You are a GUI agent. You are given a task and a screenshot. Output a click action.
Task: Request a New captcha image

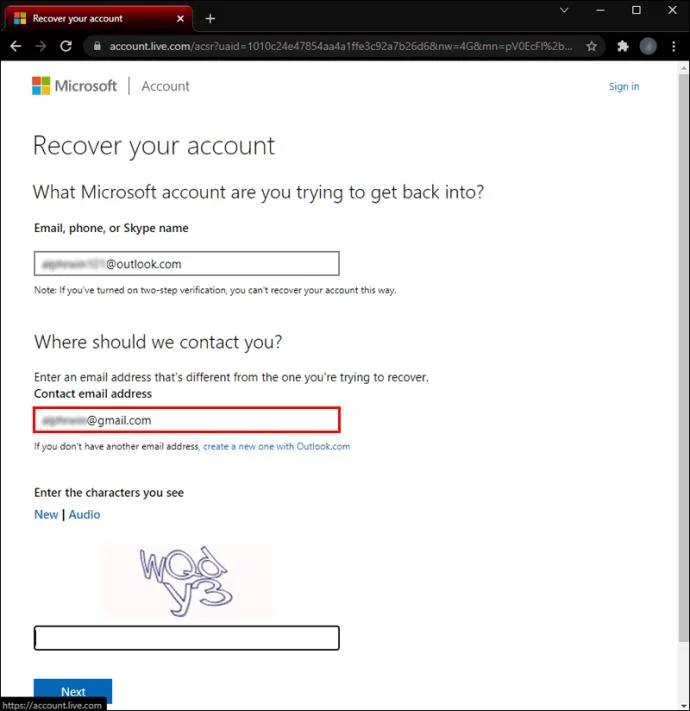46,515
